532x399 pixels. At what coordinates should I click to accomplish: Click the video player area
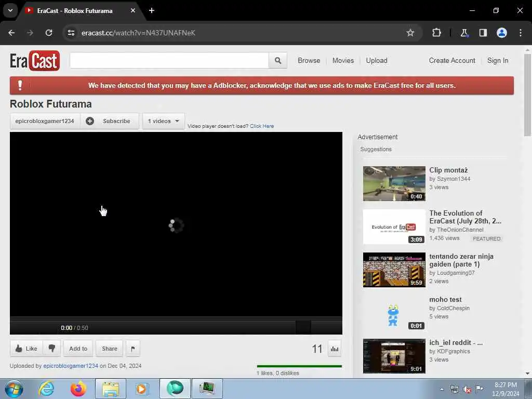[x=176, y=224]
